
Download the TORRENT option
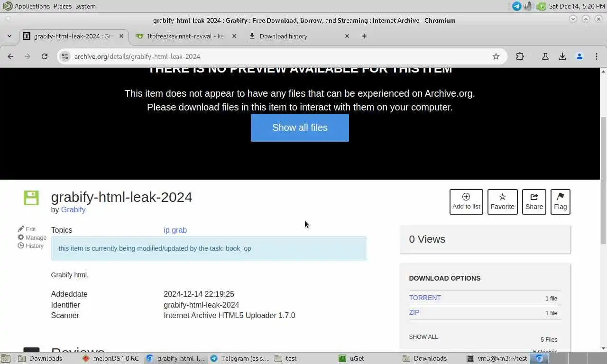pyautogui.click(x=425, y=298)
